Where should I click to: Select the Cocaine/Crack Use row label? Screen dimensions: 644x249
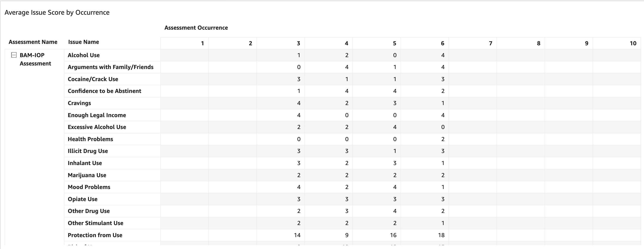click(93, 79)
